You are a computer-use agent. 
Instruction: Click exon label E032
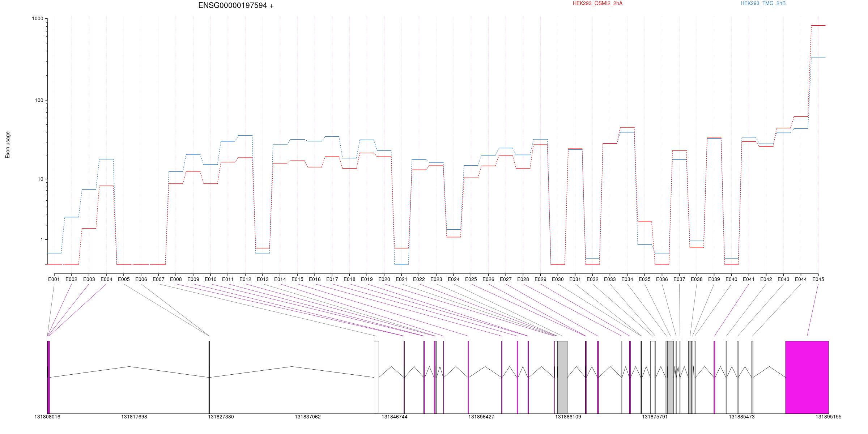pos(592,279)
